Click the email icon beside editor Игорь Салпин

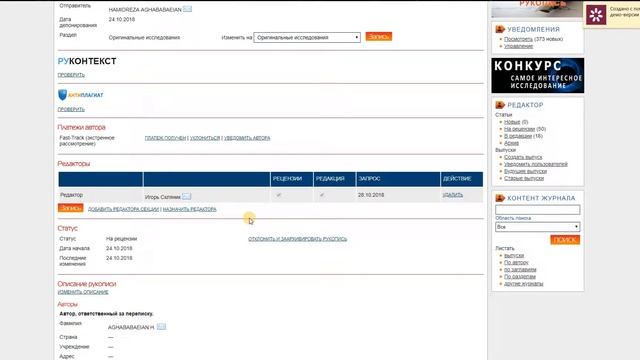click(187, 197)
